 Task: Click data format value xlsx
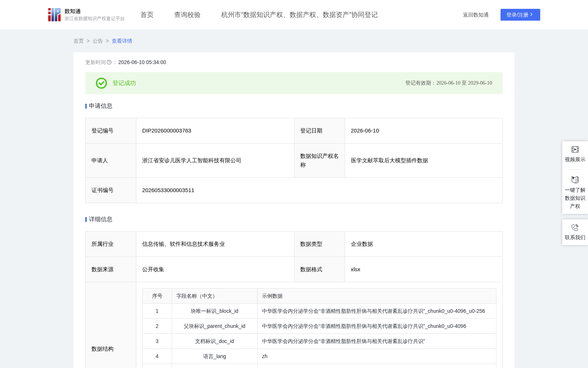[x=356, y=269]
